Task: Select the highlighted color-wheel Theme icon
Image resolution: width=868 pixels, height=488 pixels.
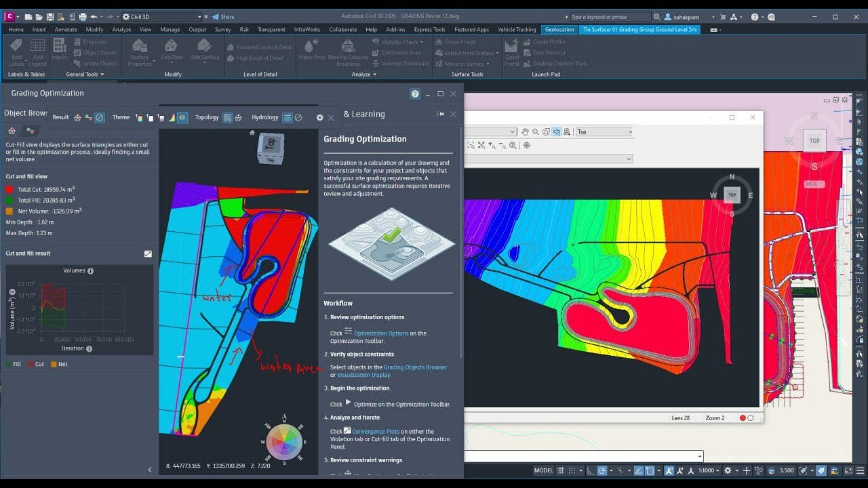Action: (x=182, y=117)
